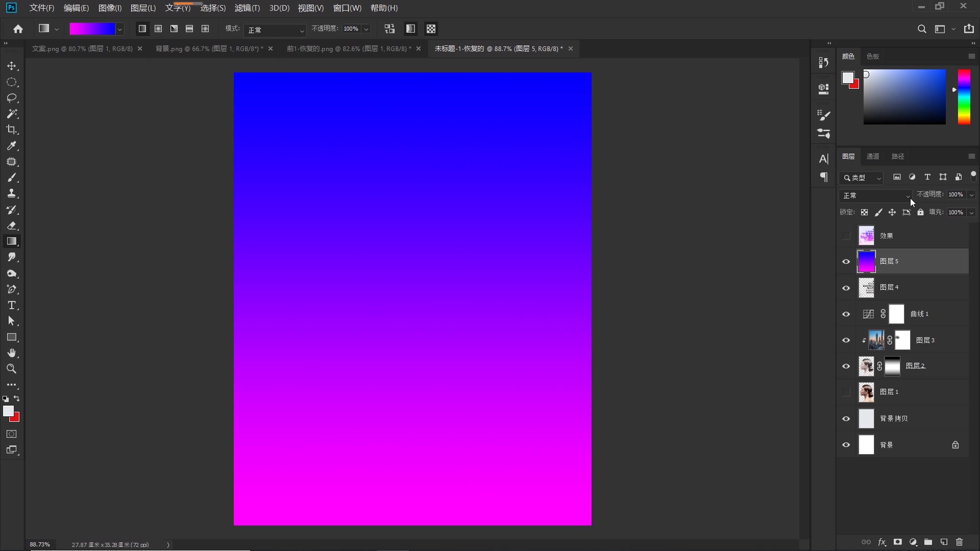Hide the 背景 拷贝 layer

point(846,418)
